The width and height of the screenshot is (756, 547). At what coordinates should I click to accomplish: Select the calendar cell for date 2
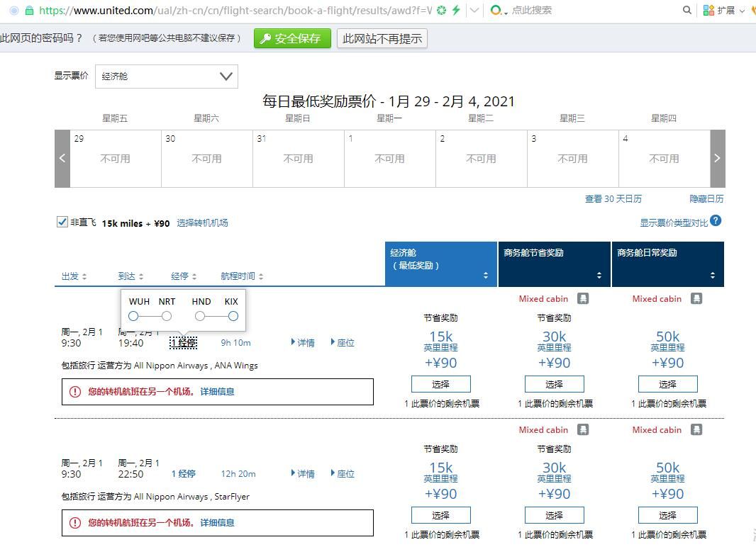point(481,158)
